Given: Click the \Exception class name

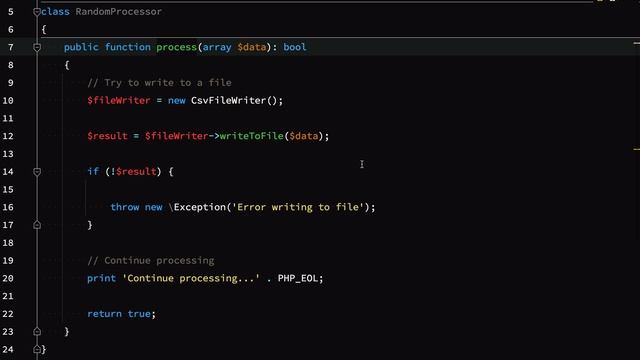Looking at the screenshot, I should pos(197,207).
